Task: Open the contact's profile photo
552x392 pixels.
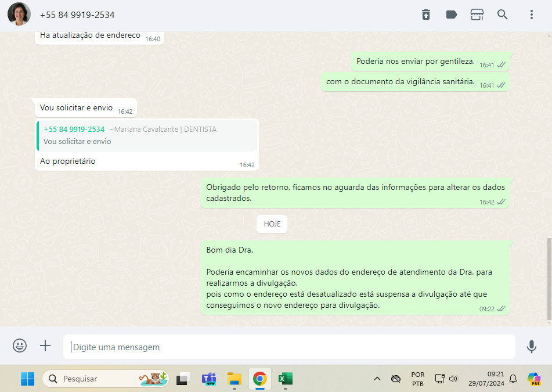Action: tap(19, 15)
